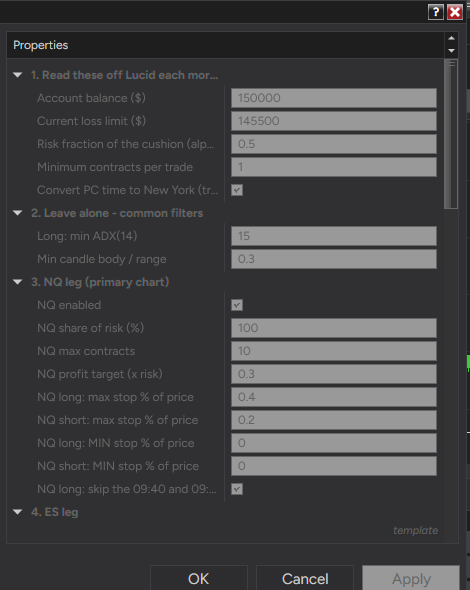The height and width of the screenshot is (590, 470).
Task: Click the vertical scrollbar thumb in Properties
Action: tap(451, 134)
